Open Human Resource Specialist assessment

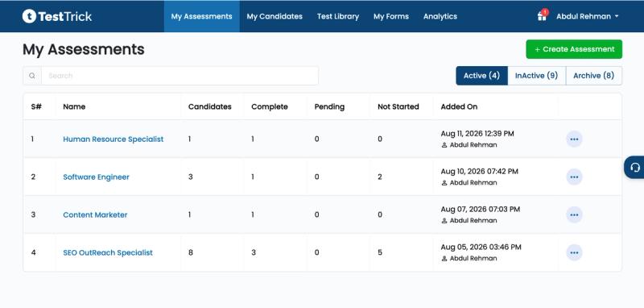coord(113,139)
